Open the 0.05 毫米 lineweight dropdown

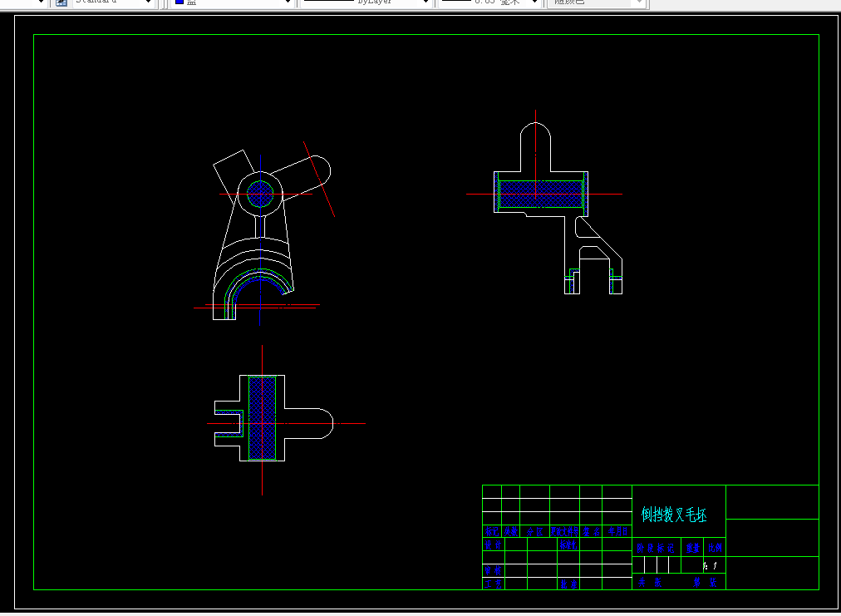pyautogui.click(x=534, y=2)
